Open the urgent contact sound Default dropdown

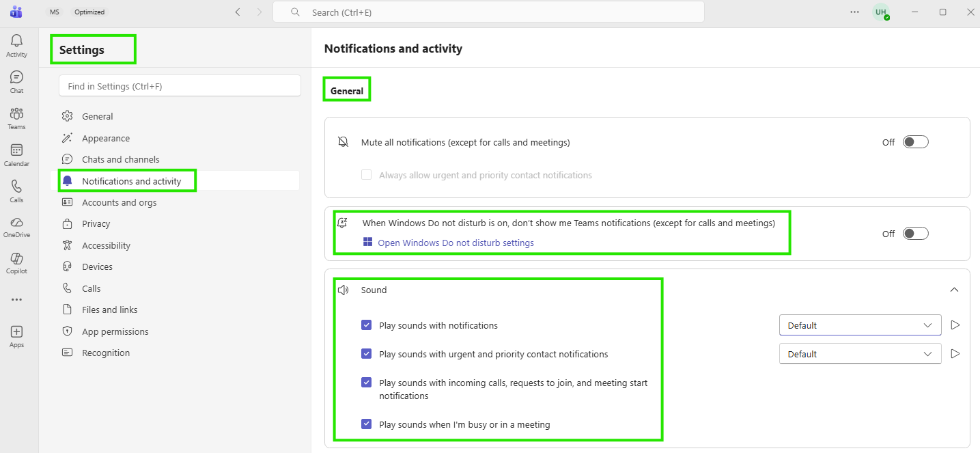(x=860, y=354)
